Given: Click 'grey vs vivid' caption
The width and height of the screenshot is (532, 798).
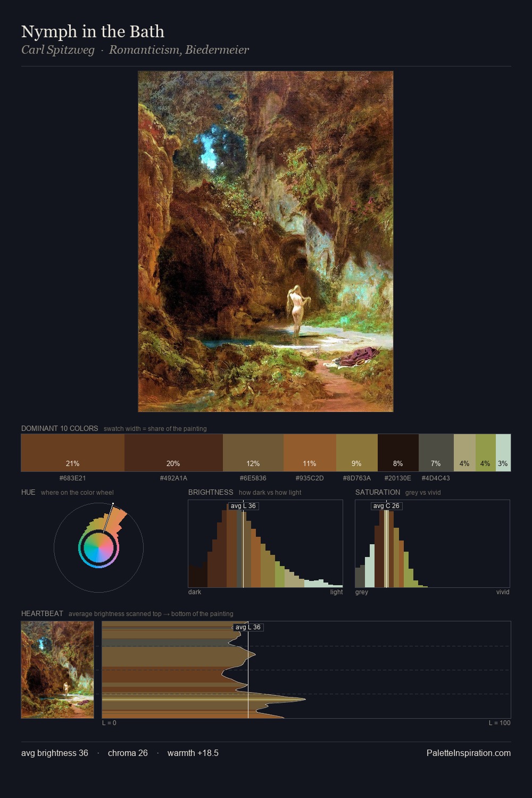Looking at the screenshot, I should pyautogui.click(x=423, y=493).
